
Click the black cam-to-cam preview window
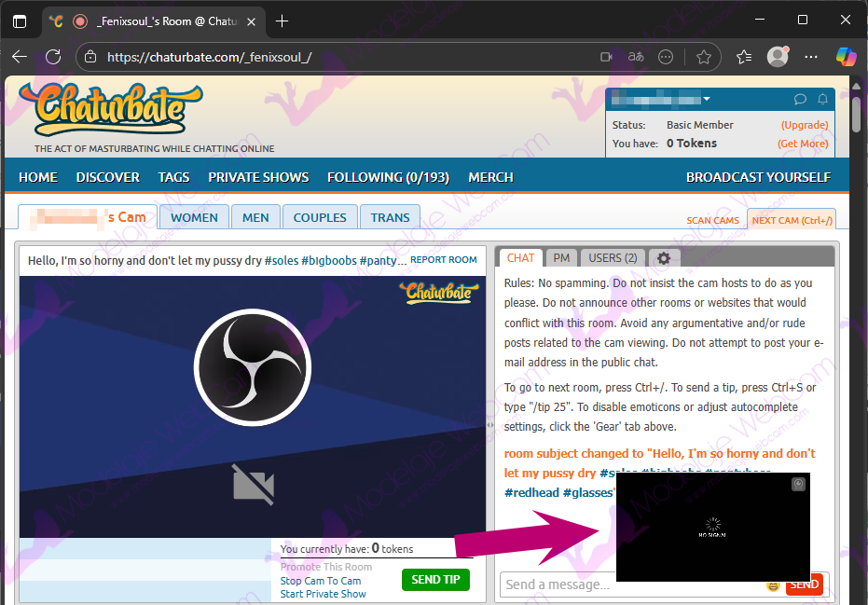[713, 527]
